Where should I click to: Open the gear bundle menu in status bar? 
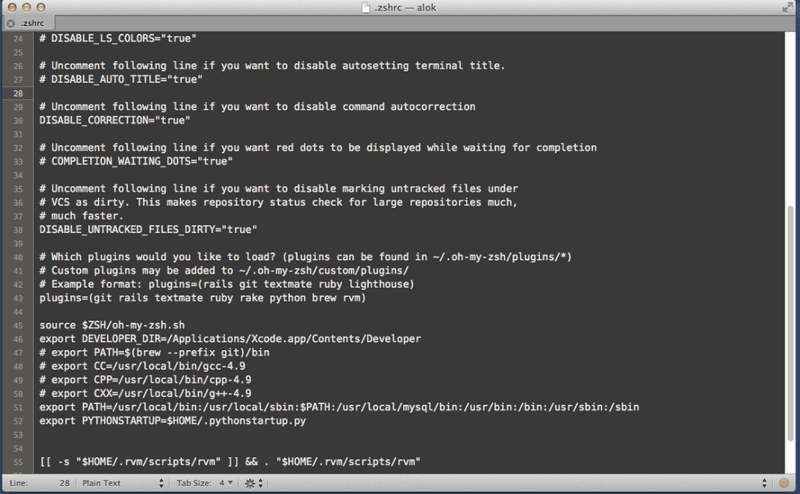click(254, 483)
